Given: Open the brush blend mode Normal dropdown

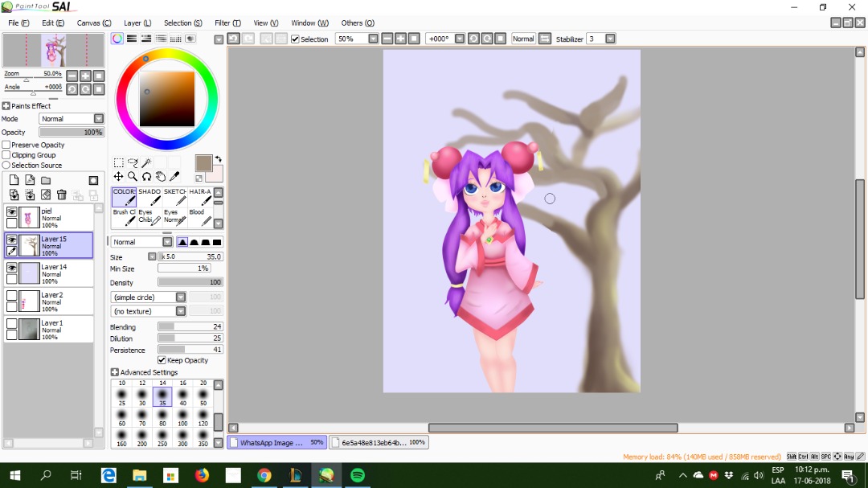Looking at the screenshot, I should [141, 242].
